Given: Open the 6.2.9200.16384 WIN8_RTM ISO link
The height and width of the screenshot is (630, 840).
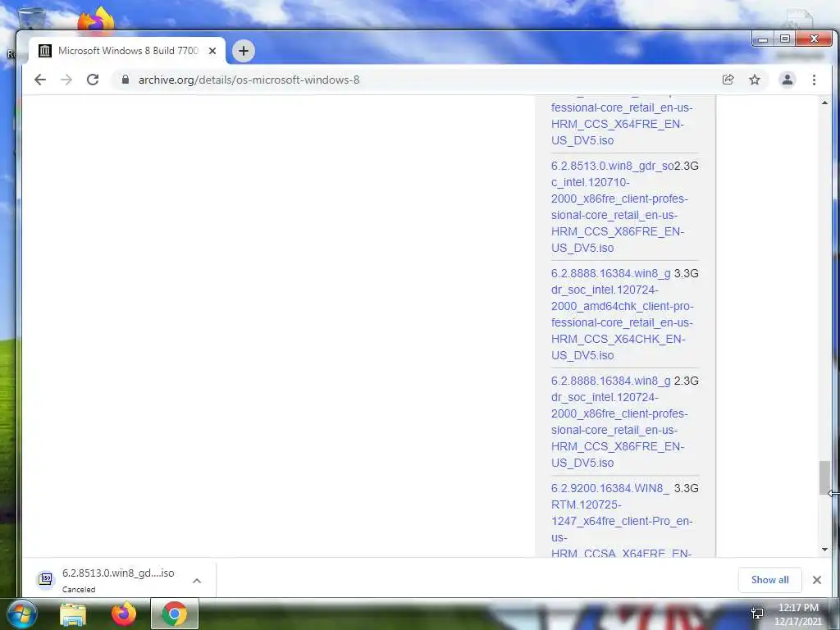Looking at the screenshot, I should (622, 520).
